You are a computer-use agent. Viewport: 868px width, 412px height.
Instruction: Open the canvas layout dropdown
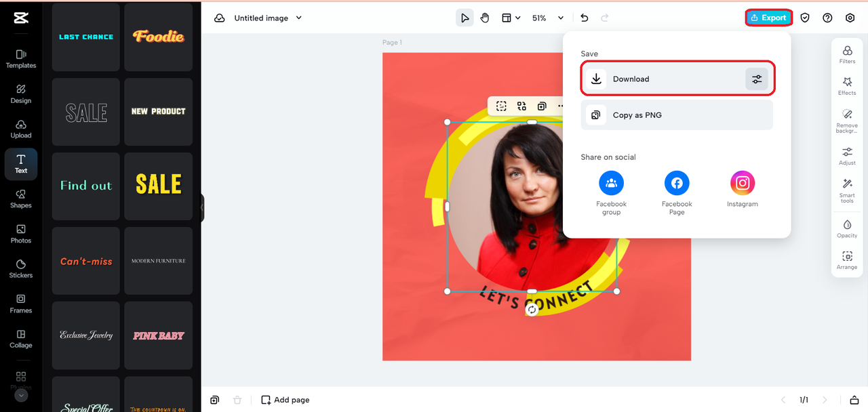tap(511, 18)
